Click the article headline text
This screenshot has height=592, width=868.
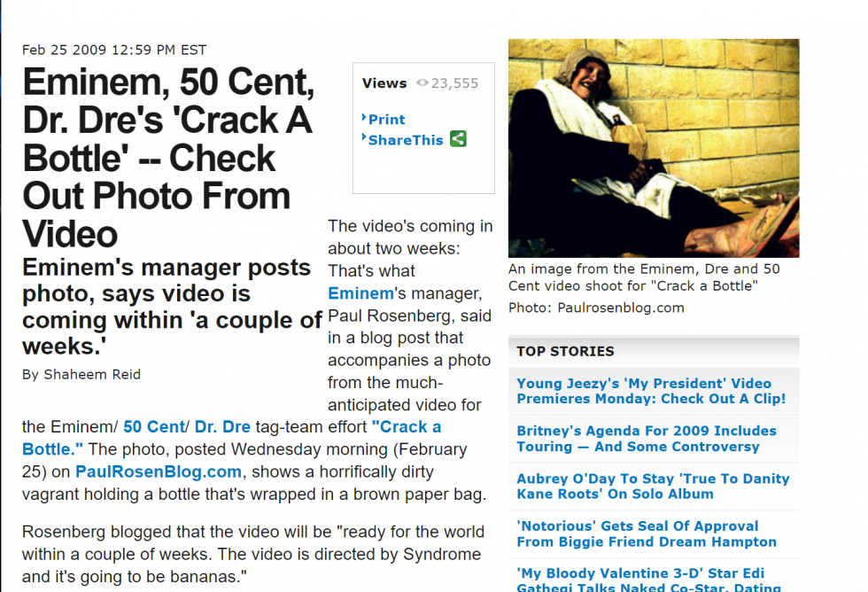tap(168, 158)
